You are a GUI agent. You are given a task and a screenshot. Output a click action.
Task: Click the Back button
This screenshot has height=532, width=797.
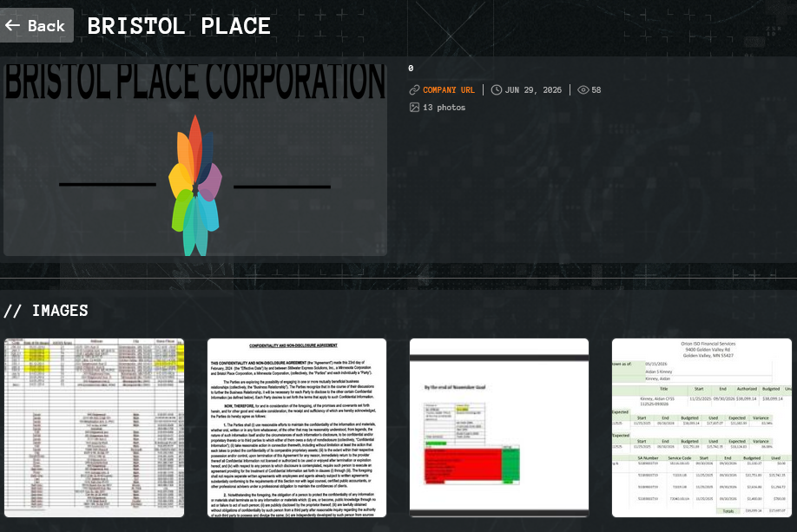36,25
